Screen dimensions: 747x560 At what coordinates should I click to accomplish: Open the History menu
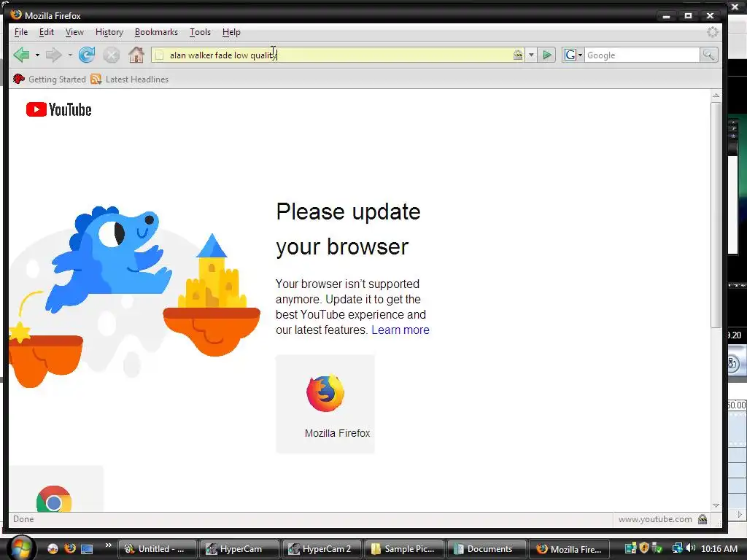[109, 32]
